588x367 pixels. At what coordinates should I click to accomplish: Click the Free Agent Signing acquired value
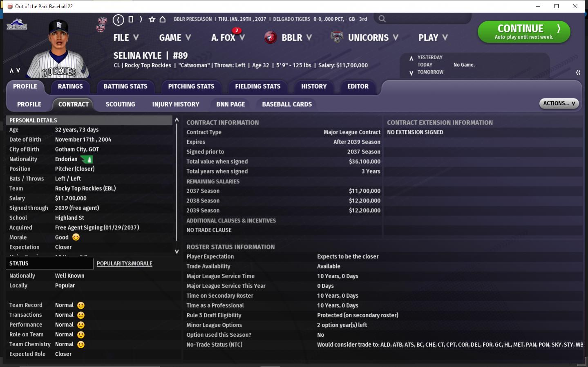pyautogui.click(x=97, y=228)
